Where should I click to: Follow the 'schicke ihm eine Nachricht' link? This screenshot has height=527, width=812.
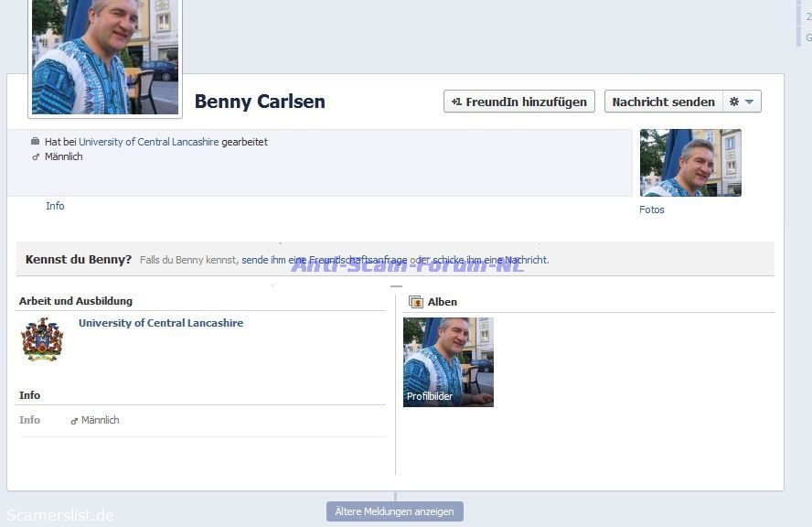[x=489, y=260]
